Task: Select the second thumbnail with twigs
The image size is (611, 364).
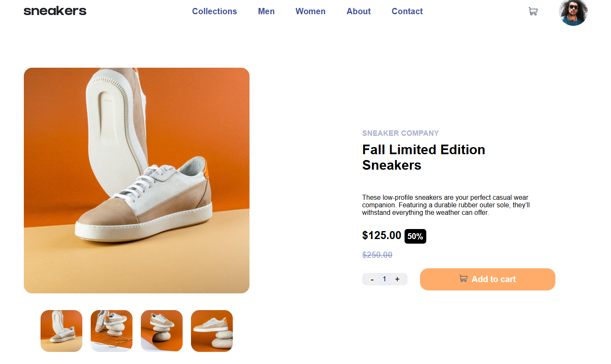Action: coord(112,331)
